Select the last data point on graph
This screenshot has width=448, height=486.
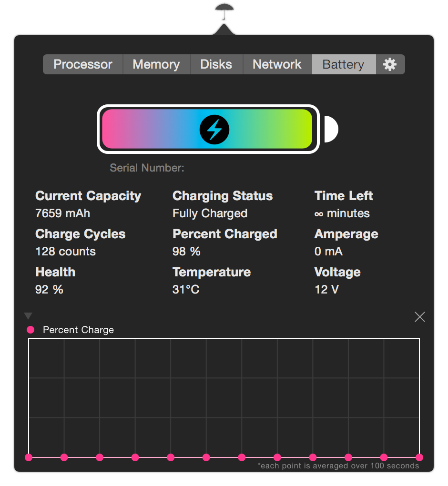pyautogui.click(x=419, y=457)
